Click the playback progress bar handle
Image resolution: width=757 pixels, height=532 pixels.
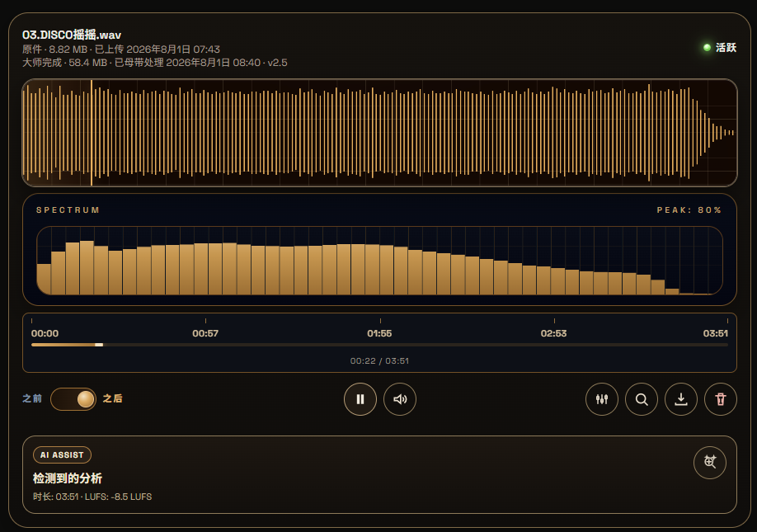coord(99,345)
